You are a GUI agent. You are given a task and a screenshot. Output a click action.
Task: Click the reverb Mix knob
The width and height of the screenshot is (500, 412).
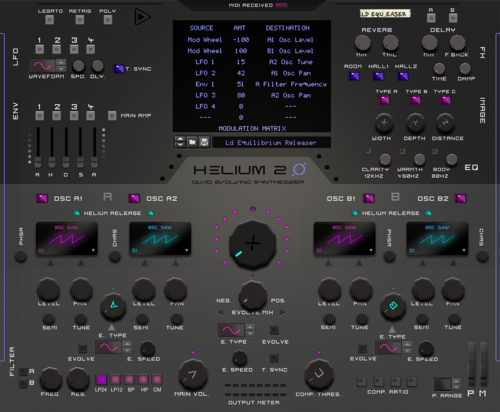[x=362, y=43]
